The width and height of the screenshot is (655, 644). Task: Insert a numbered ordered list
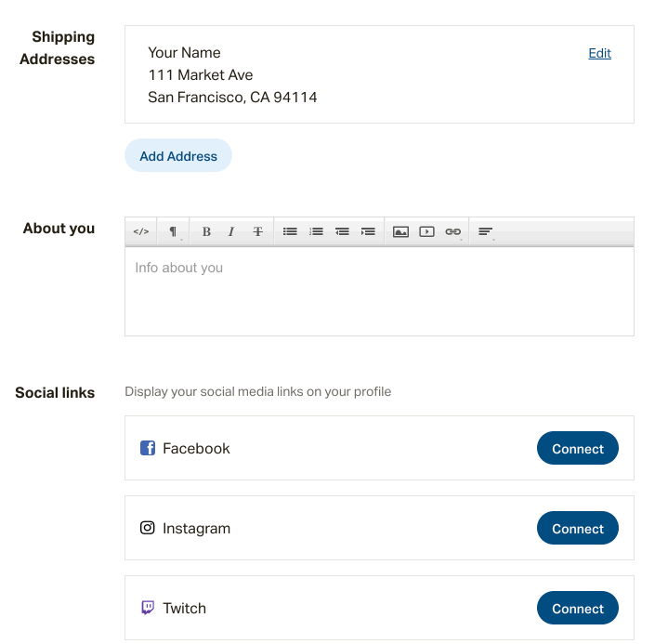[316, 231]
